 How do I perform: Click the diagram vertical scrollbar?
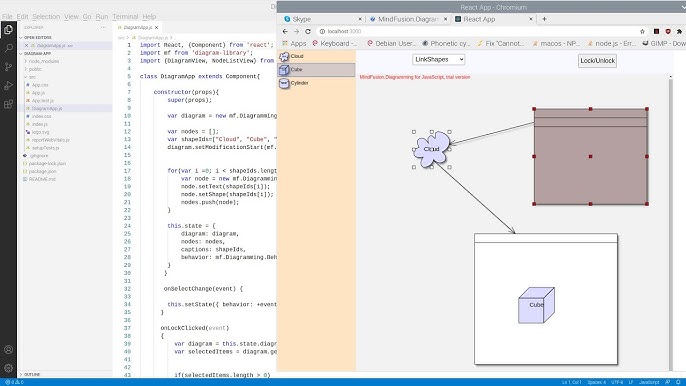pyautogui.click(x=670, y=223)
